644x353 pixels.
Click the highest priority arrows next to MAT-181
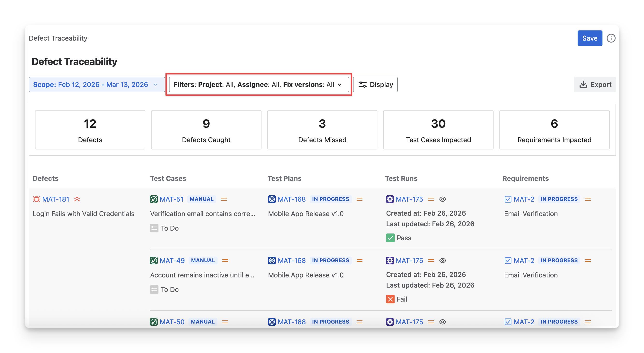click(77, 199)
